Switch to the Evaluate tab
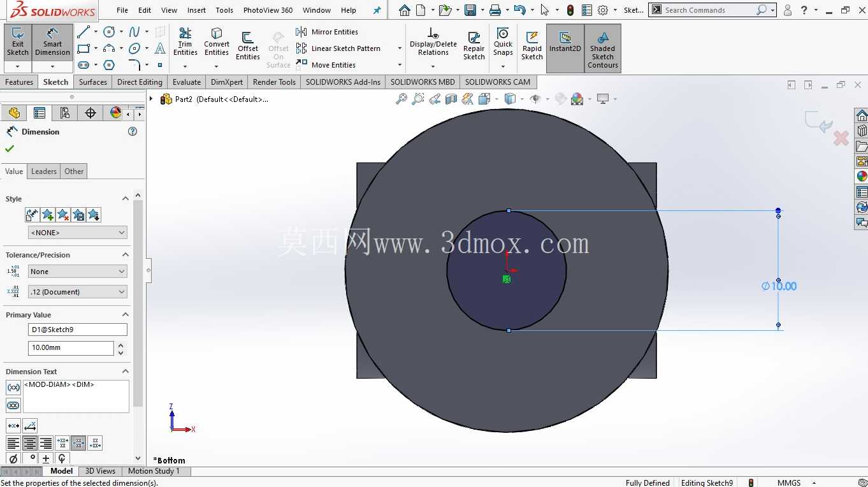868x487 pixels. (x=187, y=82)
